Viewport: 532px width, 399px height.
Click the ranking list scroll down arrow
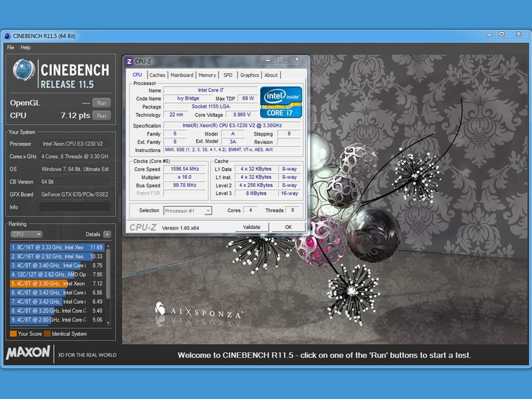click(x=108, y=323)
